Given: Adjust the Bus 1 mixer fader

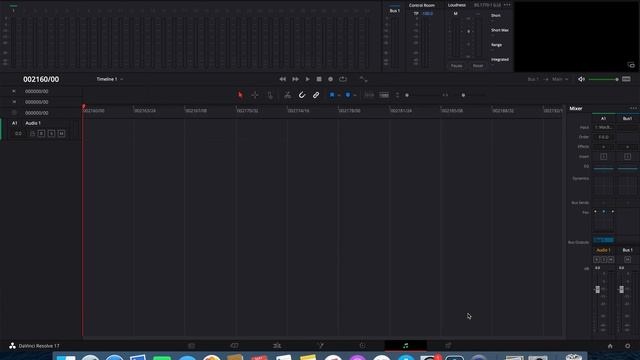Looking at the screenshot, I should pyautogui.click(x=621, y=289).
